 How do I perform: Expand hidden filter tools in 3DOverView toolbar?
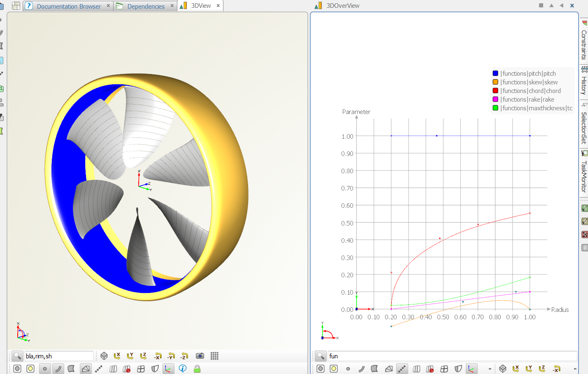click(x=490, y=369)
